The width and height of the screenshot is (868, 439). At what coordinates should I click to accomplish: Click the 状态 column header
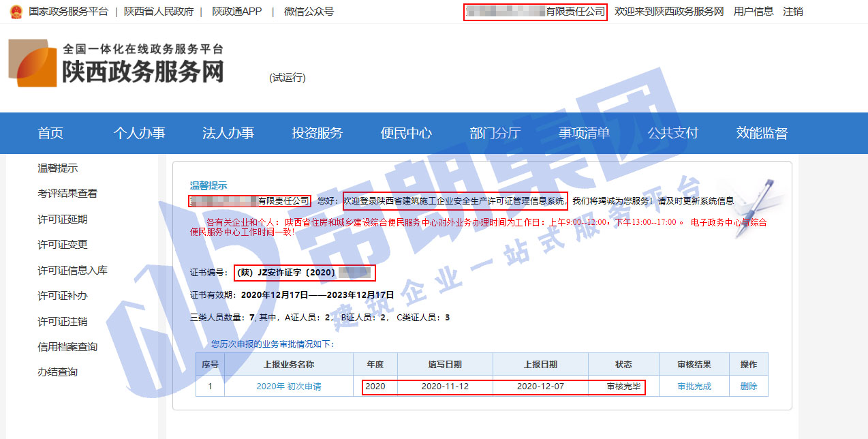[x=623, y=365]
